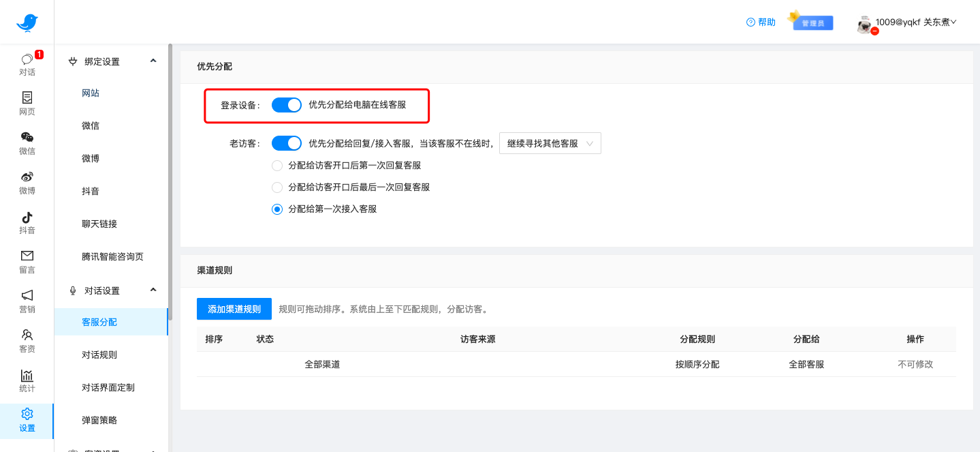Image resolution: width=980 pixels, height=452 pixels.
Task: Click the 添加渠道规则 button
Action: coord(234,308)
